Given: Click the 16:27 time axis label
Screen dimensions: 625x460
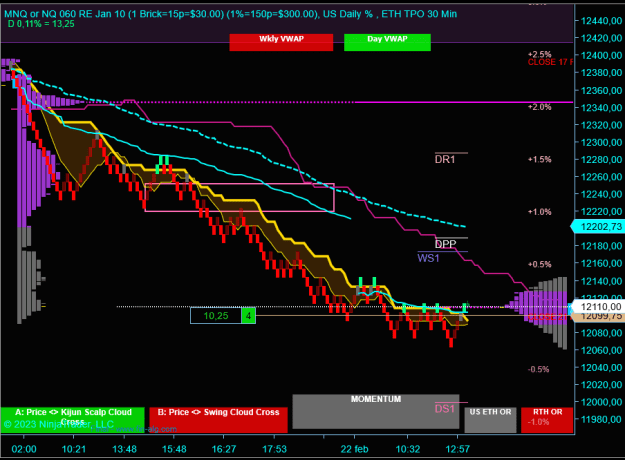Looking at the screenshot, I should point(224,449).
